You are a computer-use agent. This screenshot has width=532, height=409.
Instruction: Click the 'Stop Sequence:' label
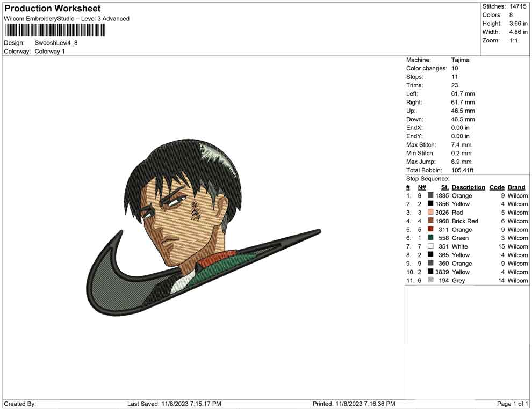click(428, 179)
